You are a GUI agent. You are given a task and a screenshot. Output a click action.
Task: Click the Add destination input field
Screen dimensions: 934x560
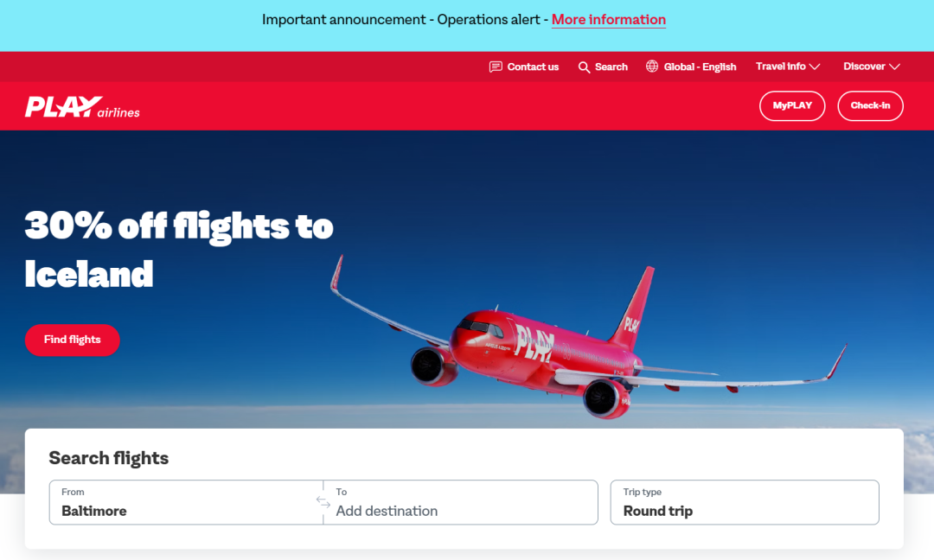point(460,502)
